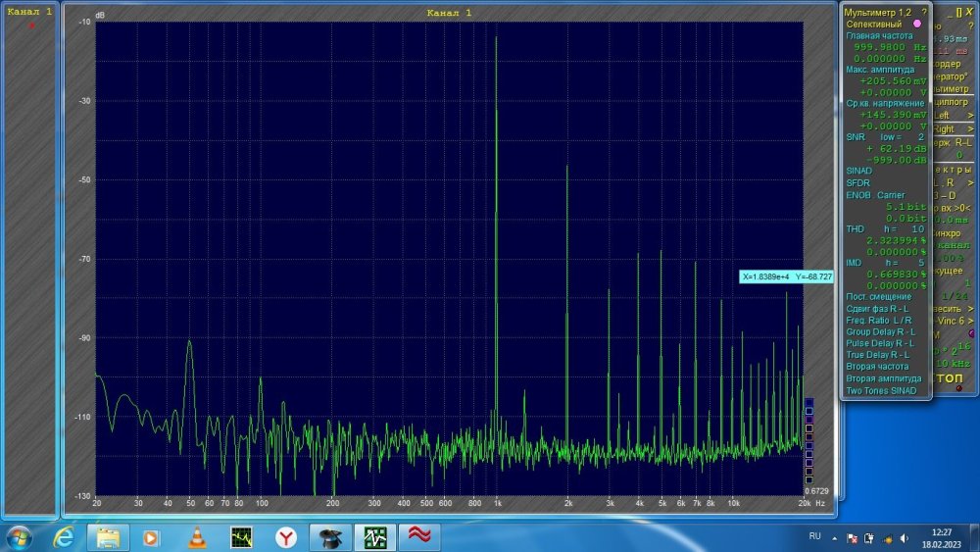980x552 pixels.
Task: Launch VLC media player taskbar icon
Action: 196,536
